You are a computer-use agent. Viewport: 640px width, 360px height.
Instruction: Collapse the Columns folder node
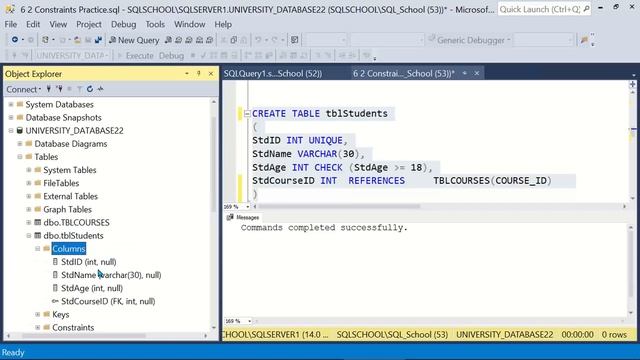point(38,249)
